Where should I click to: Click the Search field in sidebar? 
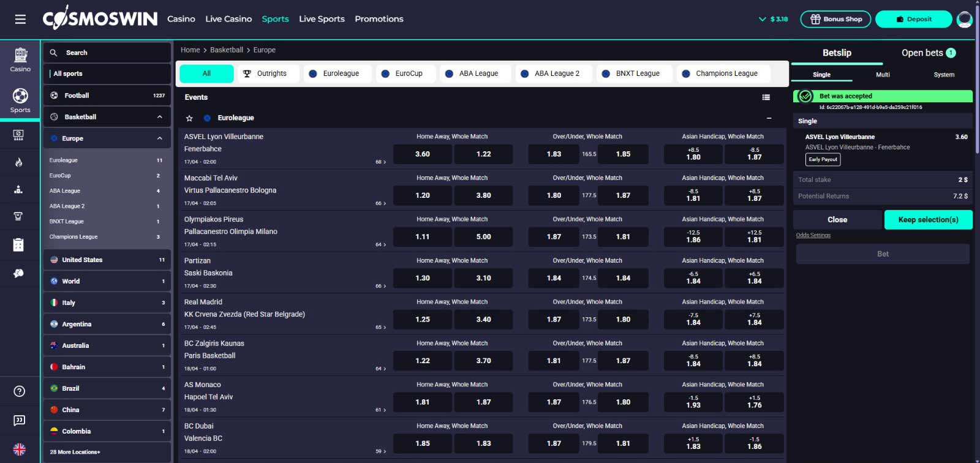107,53
